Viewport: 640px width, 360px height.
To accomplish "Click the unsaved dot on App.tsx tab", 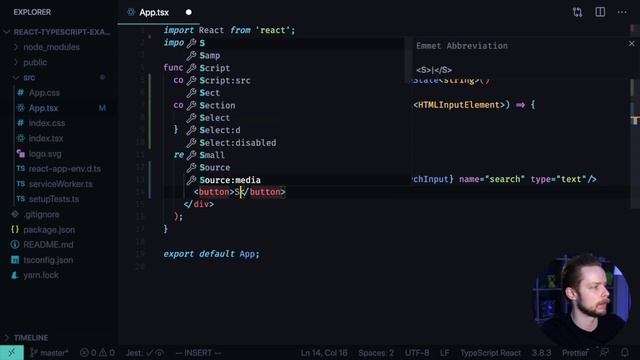I will click(189, 12).
